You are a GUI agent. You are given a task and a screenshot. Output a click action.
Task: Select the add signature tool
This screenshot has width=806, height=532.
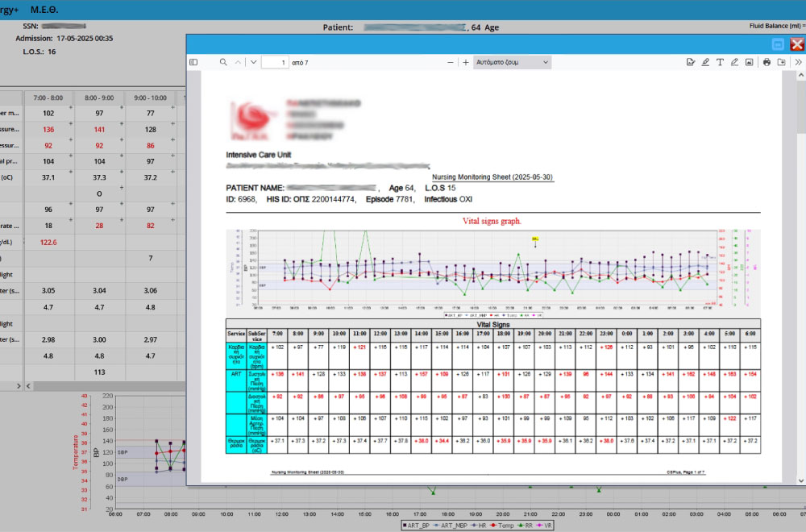691,62
